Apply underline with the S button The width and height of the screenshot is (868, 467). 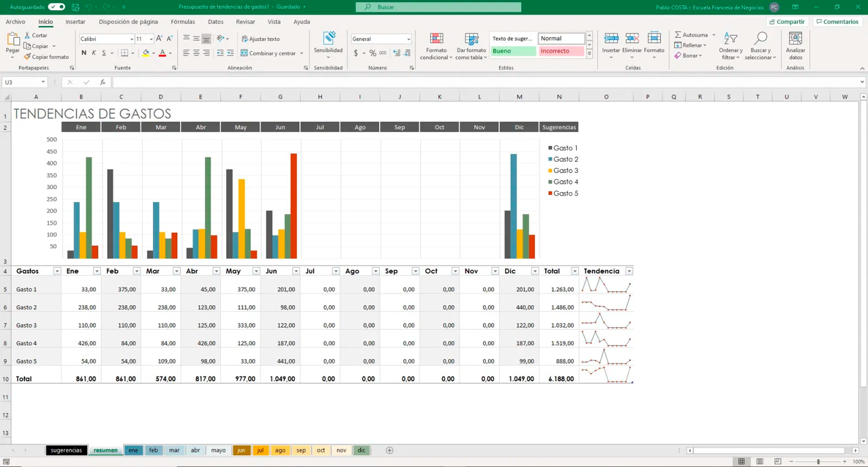click(x=104, y=53)
